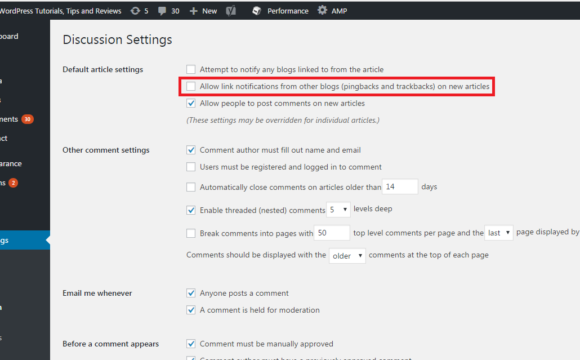Uncheck Comment author must fill out name checkbox
580x360 pixels.
191,150
